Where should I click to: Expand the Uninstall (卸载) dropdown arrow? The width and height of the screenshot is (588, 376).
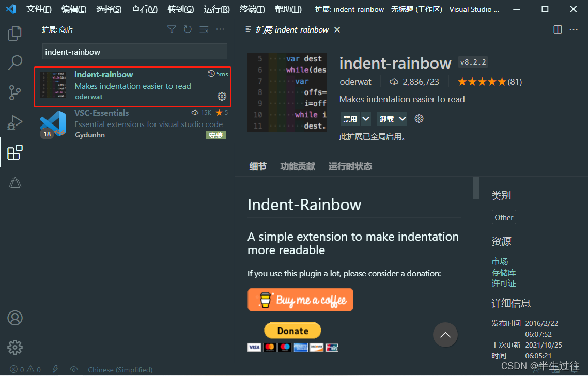pos(403,119)
